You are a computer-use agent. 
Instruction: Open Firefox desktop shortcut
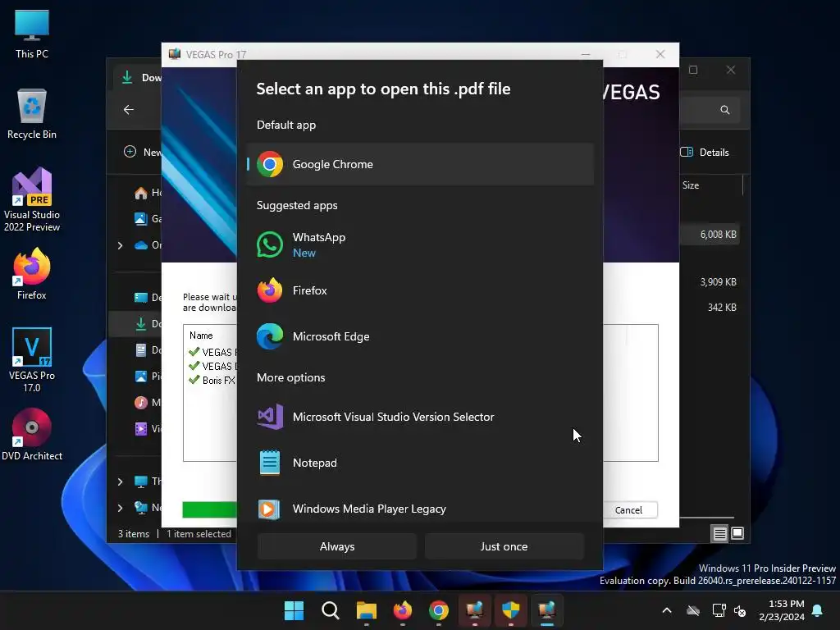[x=32, y=274]
